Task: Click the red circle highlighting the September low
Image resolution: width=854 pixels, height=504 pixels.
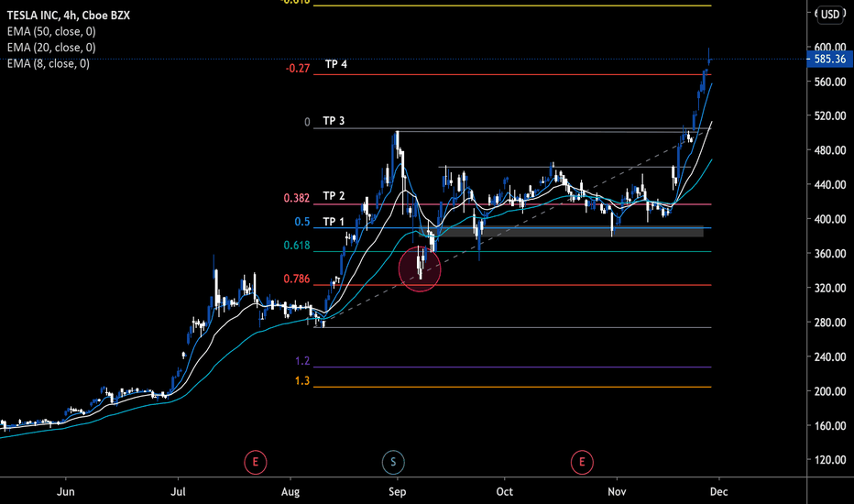Action: point(420,268)
